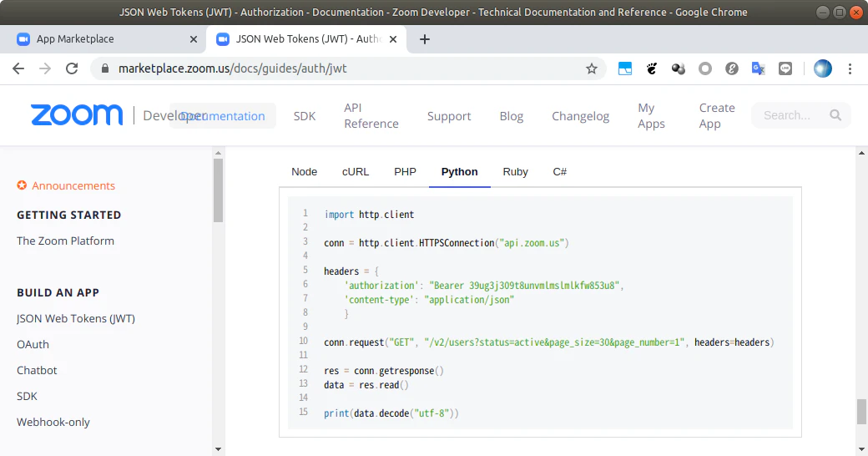Bookmark this page with the star icon
The image size is (868, 456).
(592, 68)
